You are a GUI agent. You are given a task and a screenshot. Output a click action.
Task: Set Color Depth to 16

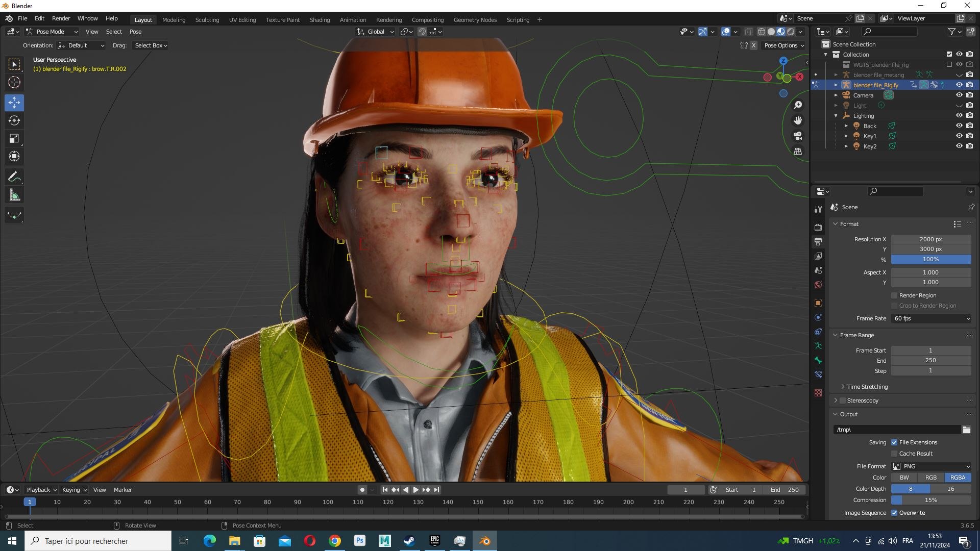[x=951, y=489]
